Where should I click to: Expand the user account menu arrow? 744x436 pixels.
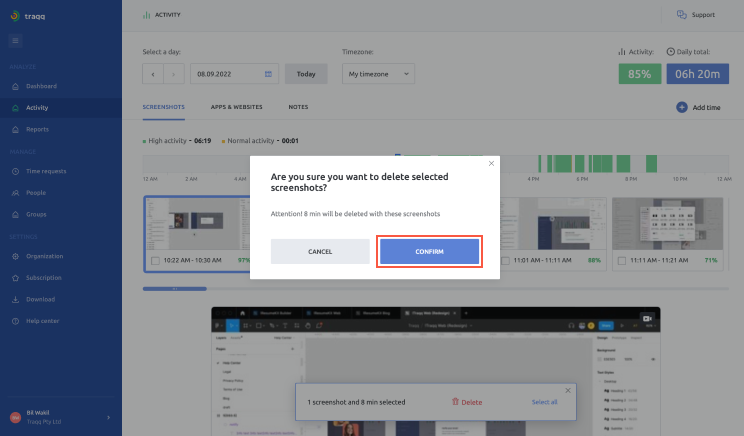[x=108, y=416]
